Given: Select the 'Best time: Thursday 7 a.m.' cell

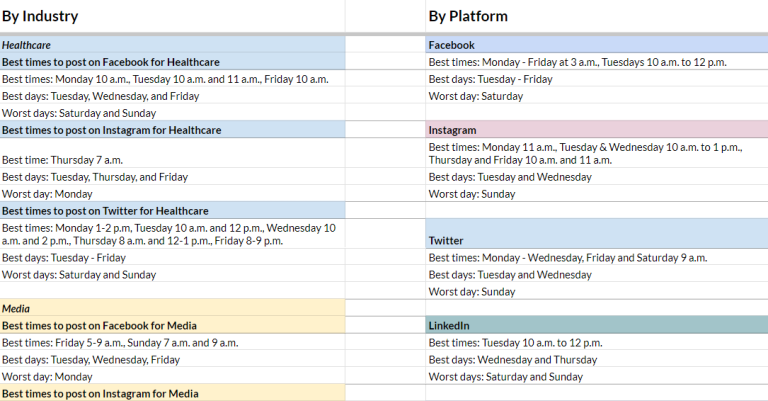Looking at the screenshot, I should click(x=64, y=160).
